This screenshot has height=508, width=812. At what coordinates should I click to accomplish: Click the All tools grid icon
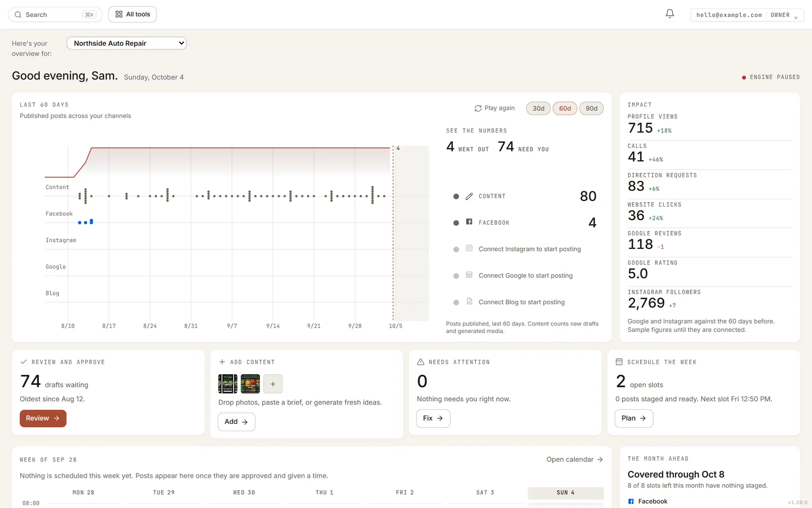click(119, 14)
